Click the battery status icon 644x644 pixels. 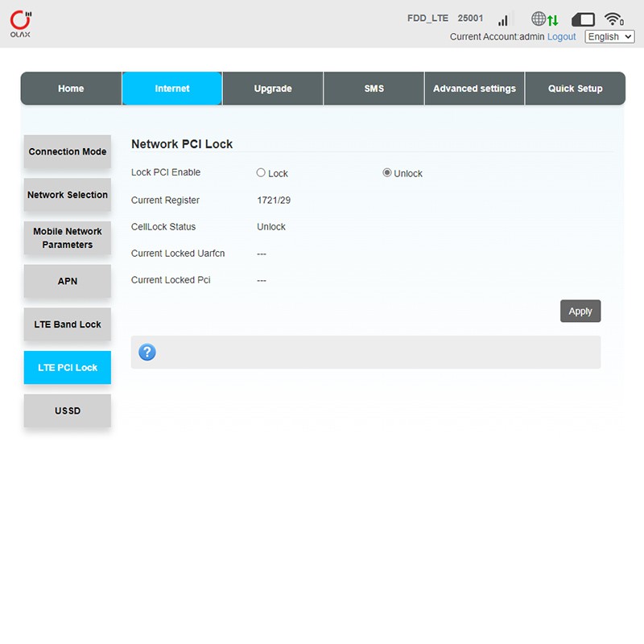(583, 19)
